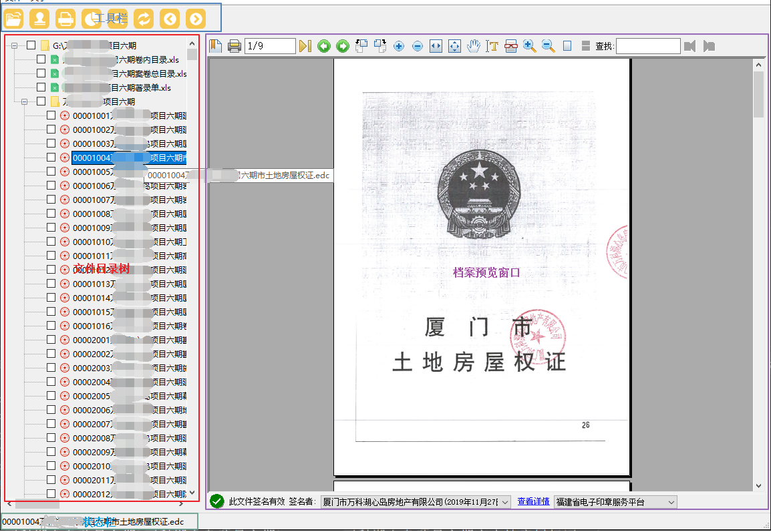Open file folder icon in orange toolbar

13,19
